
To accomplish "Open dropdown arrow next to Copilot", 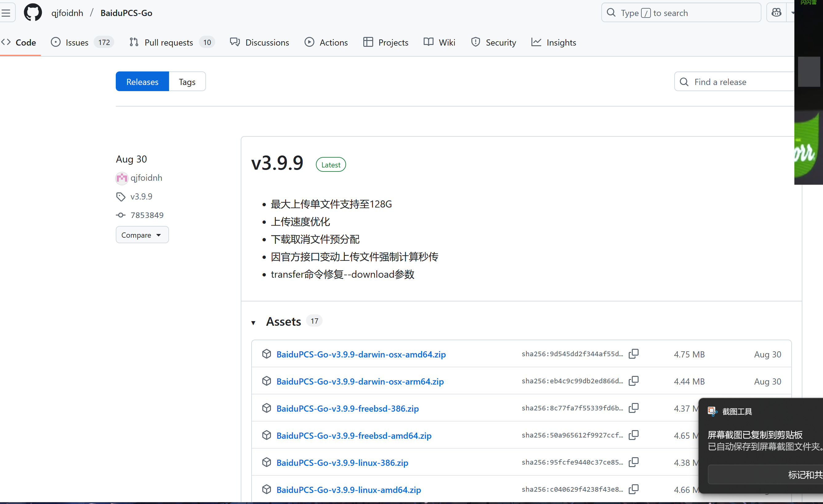I will 792,13.
